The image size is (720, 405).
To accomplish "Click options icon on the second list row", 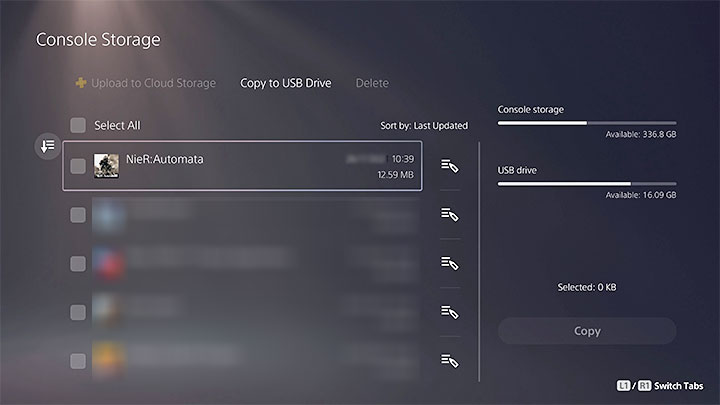I will click(449, 214).
